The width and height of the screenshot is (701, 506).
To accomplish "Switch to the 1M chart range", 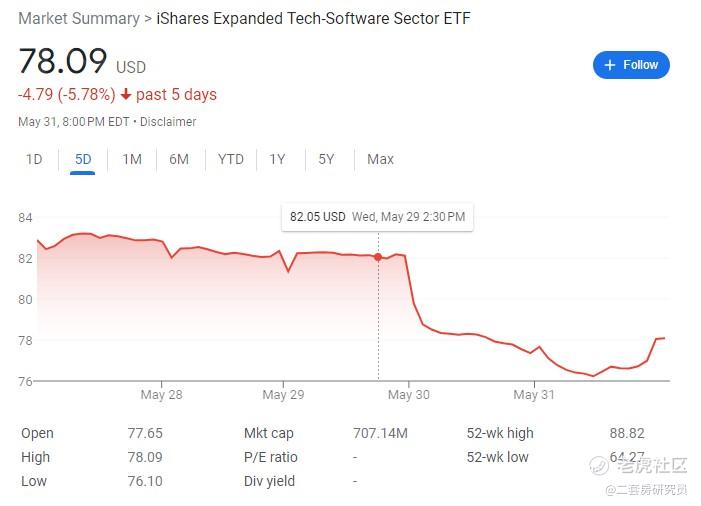I will tap(131, 159).
